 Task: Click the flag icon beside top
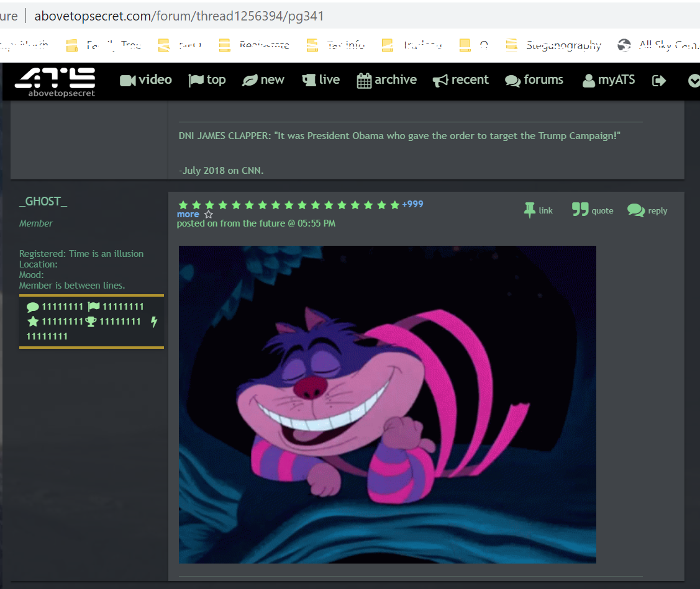click(x=196, y=81)
